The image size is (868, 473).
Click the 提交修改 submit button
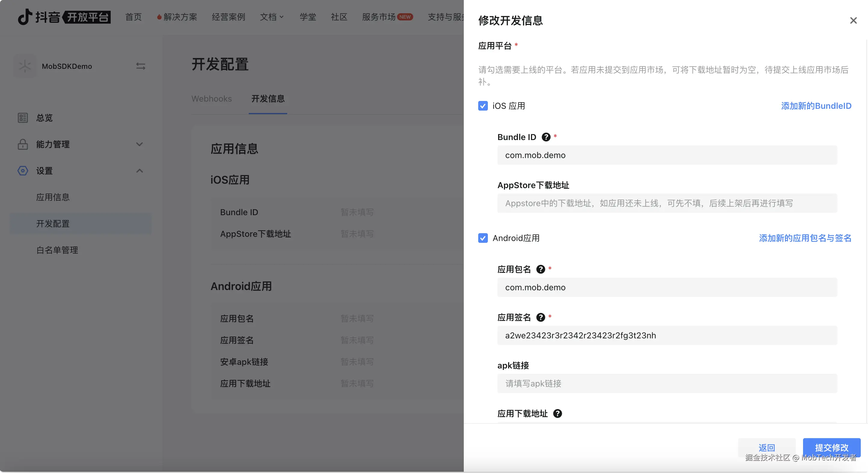[x=831, y=447]
